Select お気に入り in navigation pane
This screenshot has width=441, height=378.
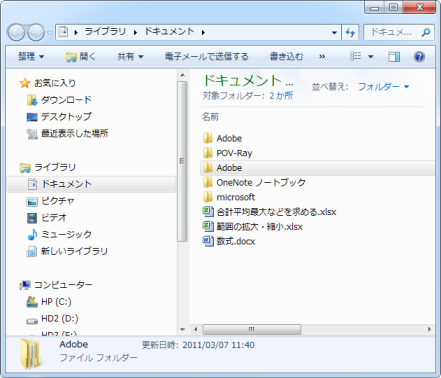click(55, 83)
